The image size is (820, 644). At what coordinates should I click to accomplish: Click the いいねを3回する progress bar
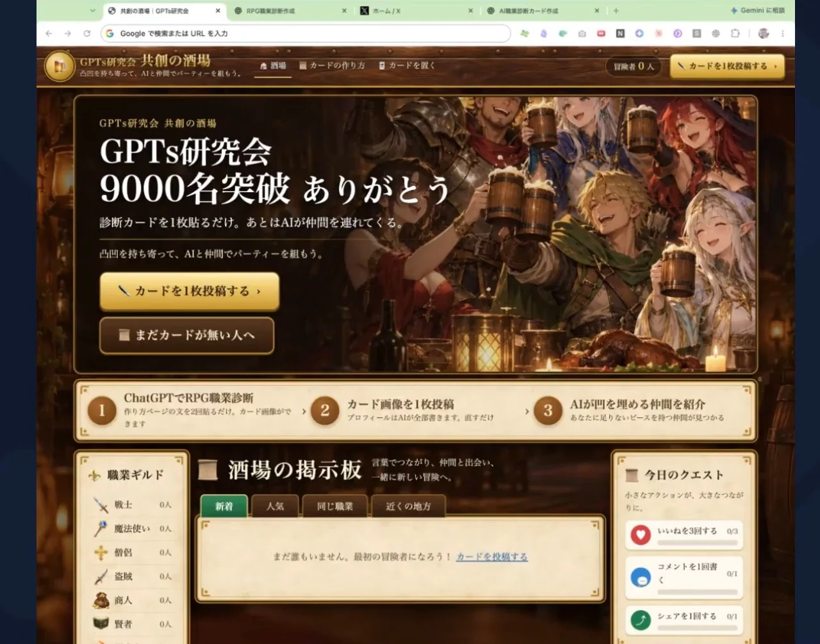(698, 543)
